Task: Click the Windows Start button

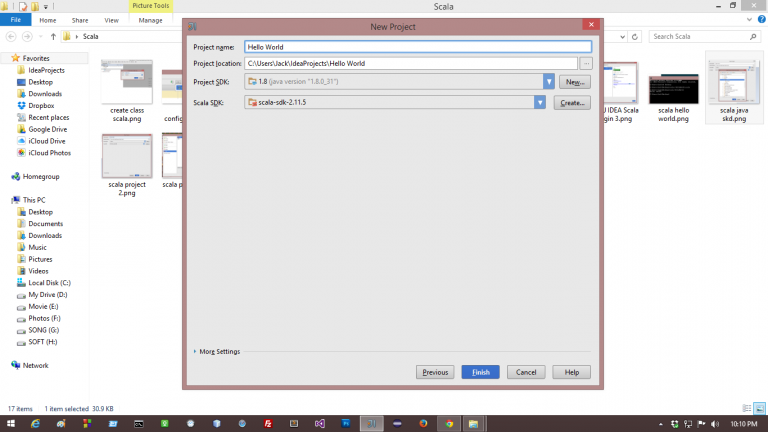Action: pos(9,423)
